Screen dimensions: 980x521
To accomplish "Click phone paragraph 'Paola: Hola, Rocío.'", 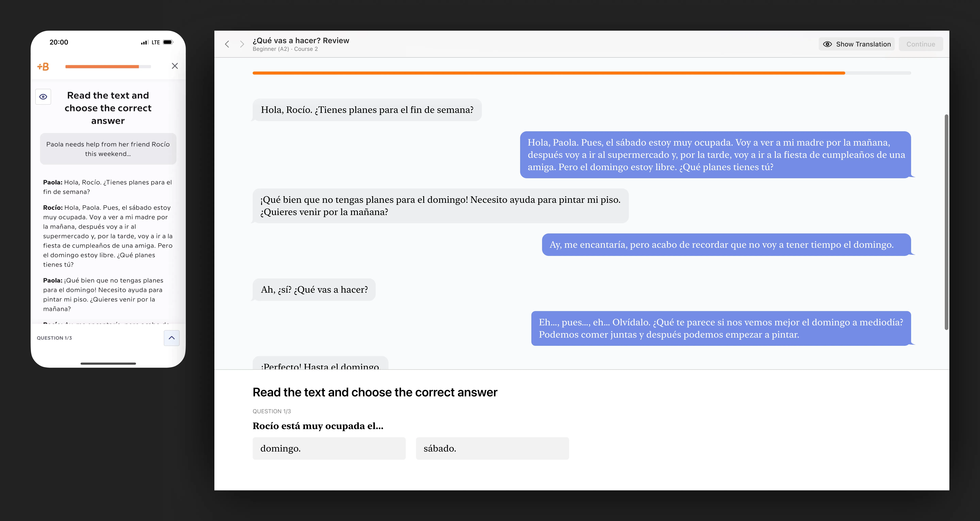I will point(108,187).
